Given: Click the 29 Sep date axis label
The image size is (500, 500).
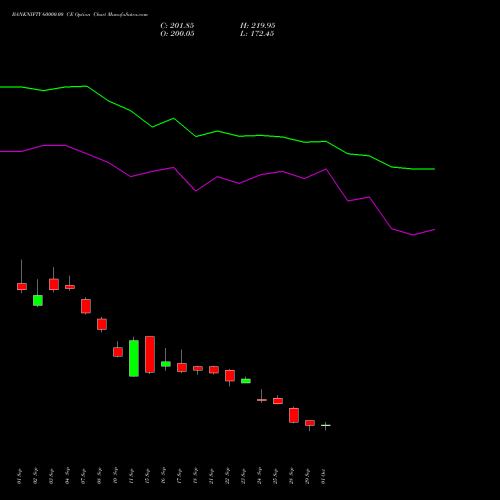Looking at the screenshot, I should click(307, 476).
